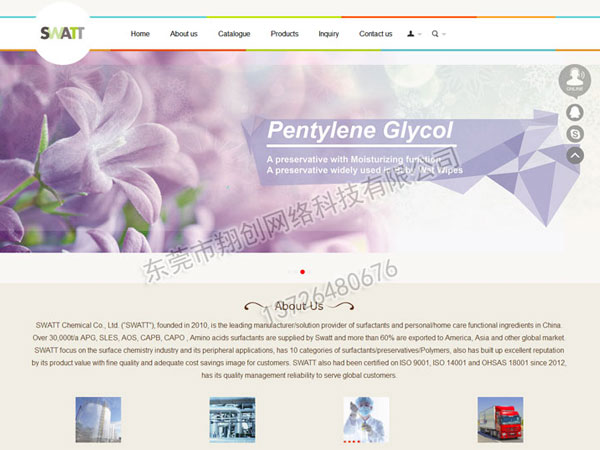
Task: Open the user account icon
Action: (411, 34)
